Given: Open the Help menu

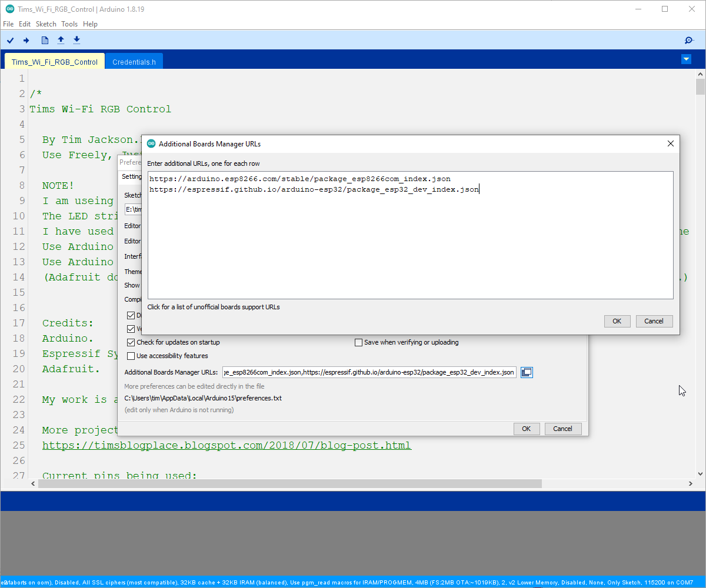Looking at the screenshot, I should click(x=90, y=24).
